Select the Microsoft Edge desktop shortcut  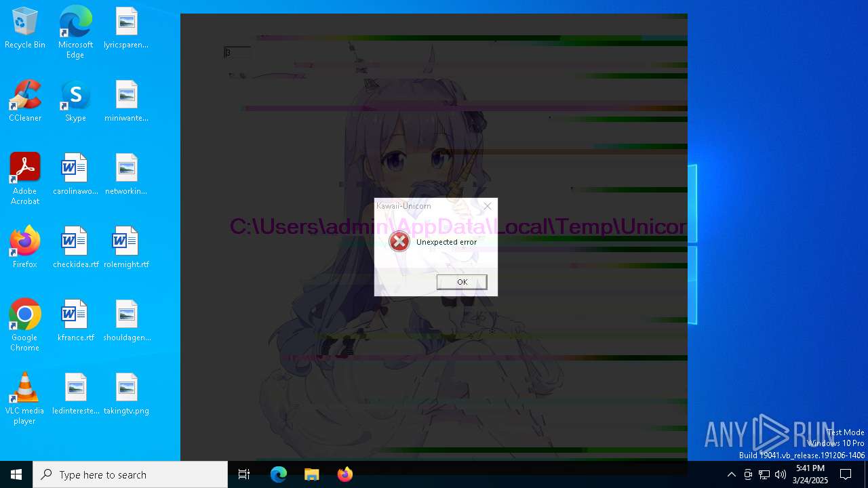[75, 32]
